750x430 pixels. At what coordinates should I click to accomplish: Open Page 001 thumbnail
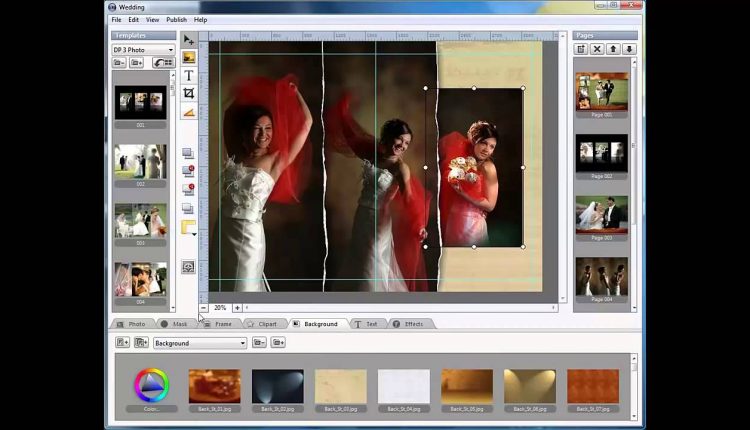click(x=602, y=91)
